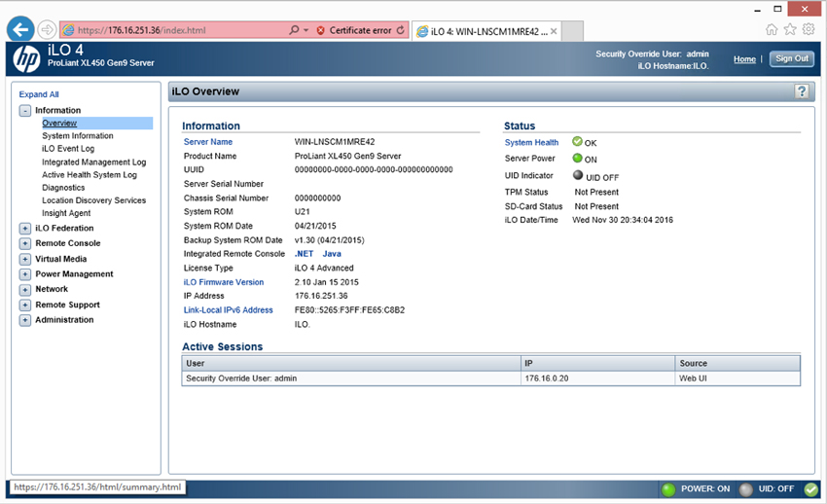The width and height of the screenshot is (827, 504).
Task: Select the 'Security Override User: admin' session row
Action: 491,378
